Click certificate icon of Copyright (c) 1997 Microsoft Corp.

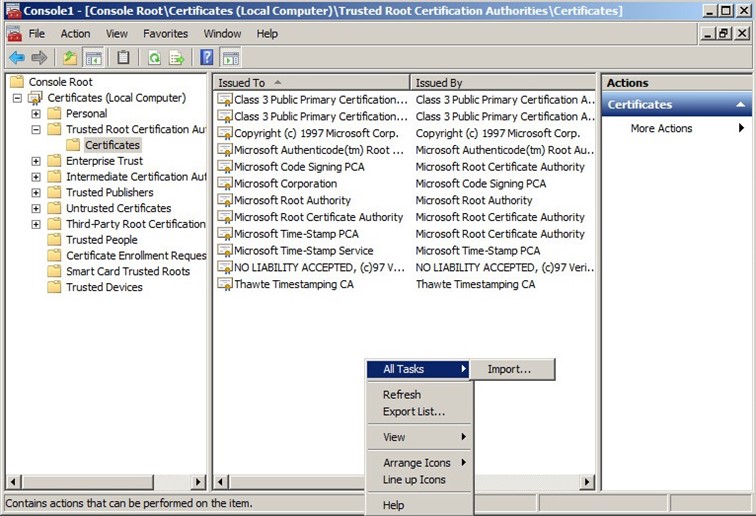tap(225, 133)
